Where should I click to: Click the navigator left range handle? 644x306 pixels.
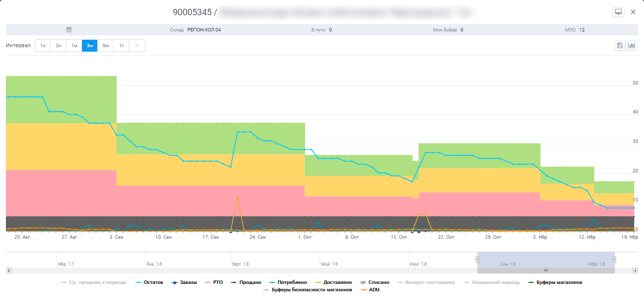pyautogui.click(x=477, y=259)
